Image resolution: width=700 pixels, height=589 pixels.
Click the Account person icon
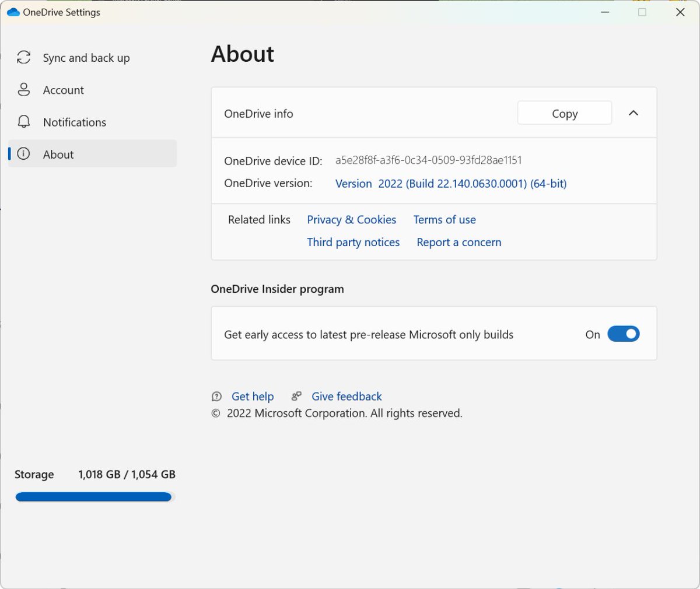pyautogui.click(x=23, y=89)
